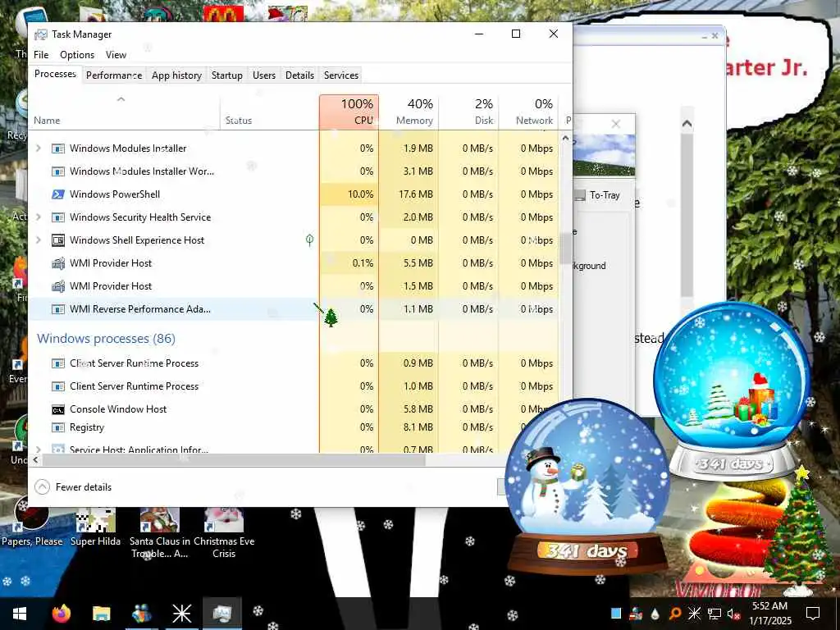Expand the Windows Security Health Service row
Viewport: 840px width, 630px height.
[39, 217]
